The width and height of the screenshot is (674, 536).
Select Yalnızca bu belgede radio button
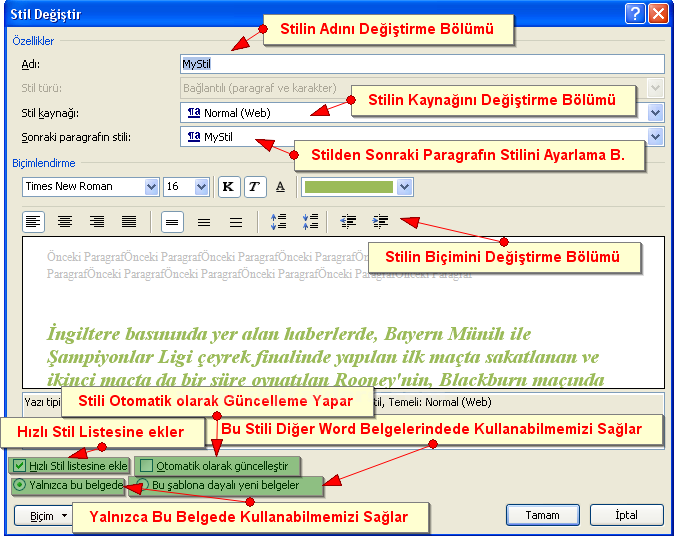[x=19, y=485]
